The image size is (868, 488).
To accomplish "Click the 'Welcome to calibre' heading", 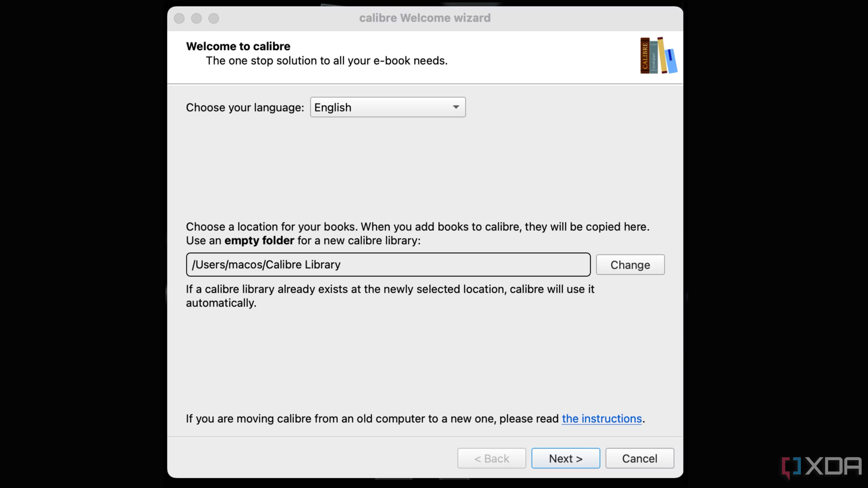I will (238, 46).
